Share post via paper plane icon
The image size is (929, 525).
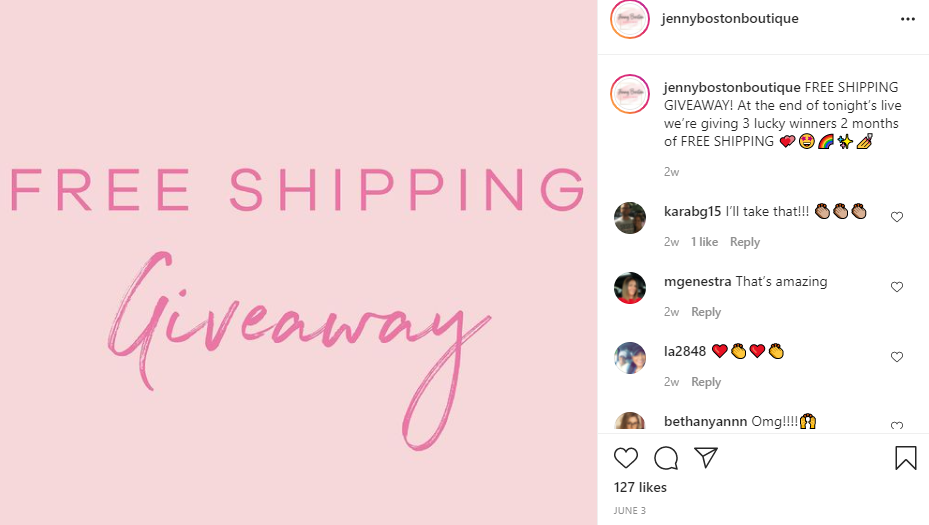point(706,457)
